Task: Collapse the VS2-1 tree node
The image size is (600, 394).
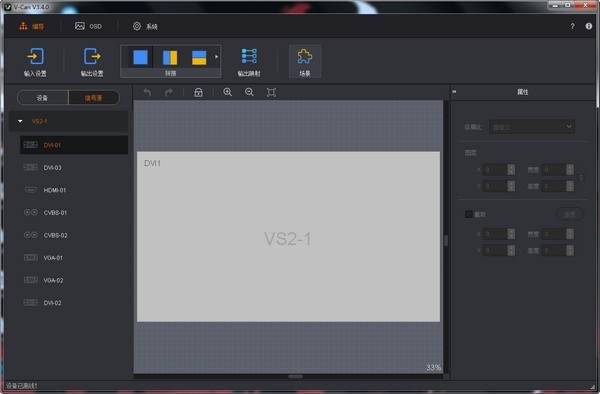Action: click(20, 121)
